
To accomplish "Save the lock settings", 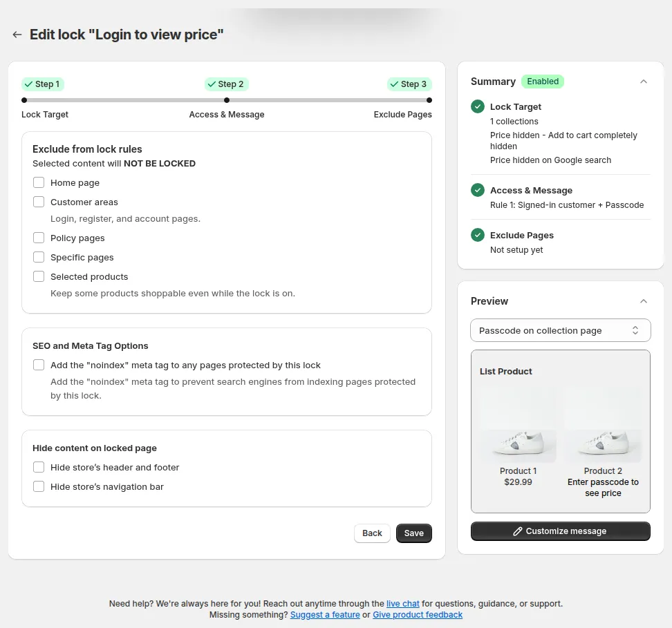I will coord(414,533).
